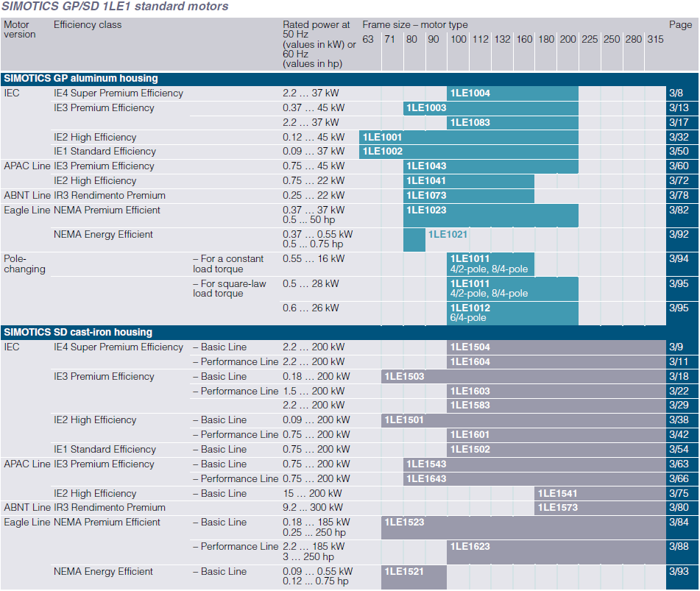
Task: Open page reference 3/94
Action: coord(679,259)
